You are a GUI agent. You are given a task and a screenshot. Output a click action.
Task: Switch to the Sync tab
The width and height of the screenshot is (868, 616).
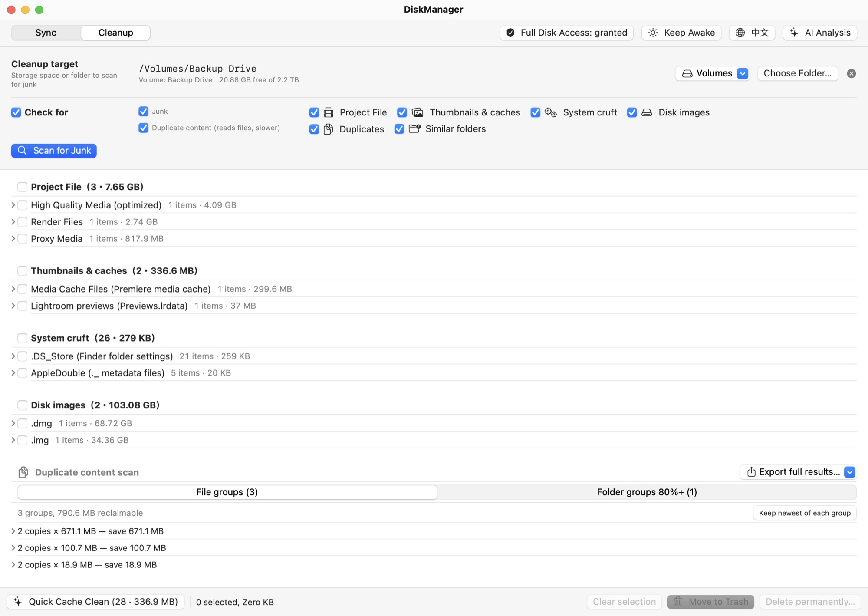(46, 33)
